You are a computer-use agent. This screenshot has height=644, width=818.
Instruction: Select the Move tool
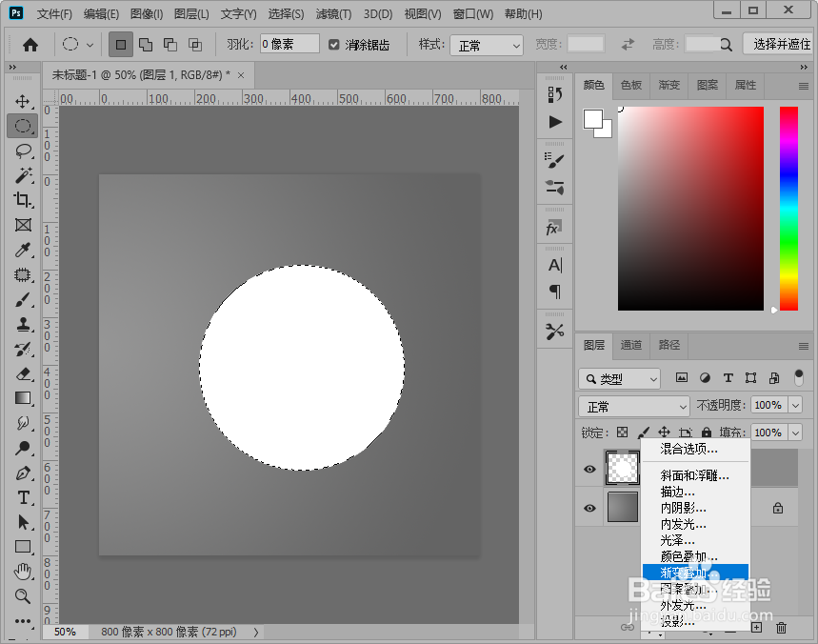coord(23,101)
